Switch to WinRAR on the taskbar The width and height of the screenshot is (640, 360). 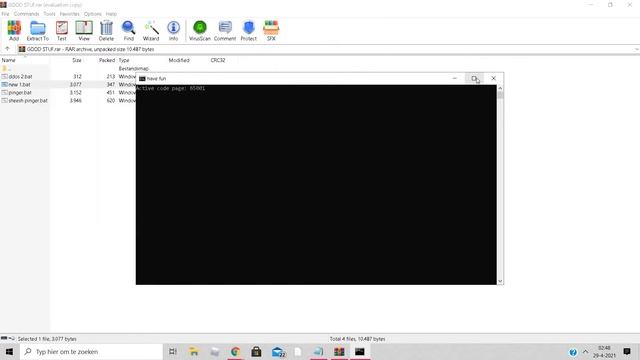[339, 352]
